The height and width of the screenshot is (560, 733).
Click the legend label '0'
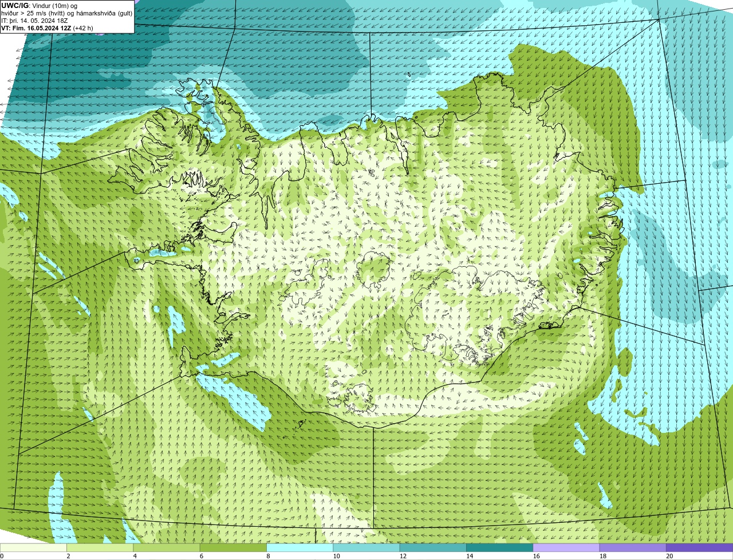[2, 556]
